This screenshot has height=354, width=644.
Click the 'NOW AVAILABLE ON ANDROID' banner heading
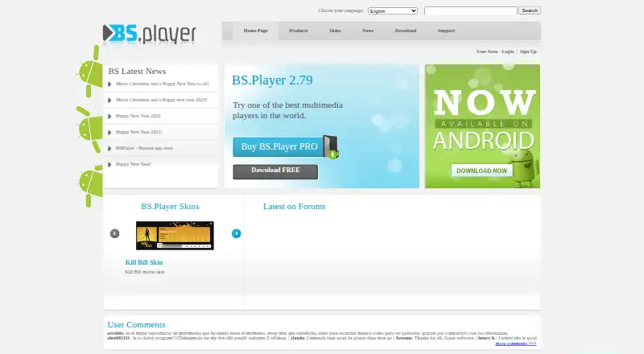click(x=484, y=120)
